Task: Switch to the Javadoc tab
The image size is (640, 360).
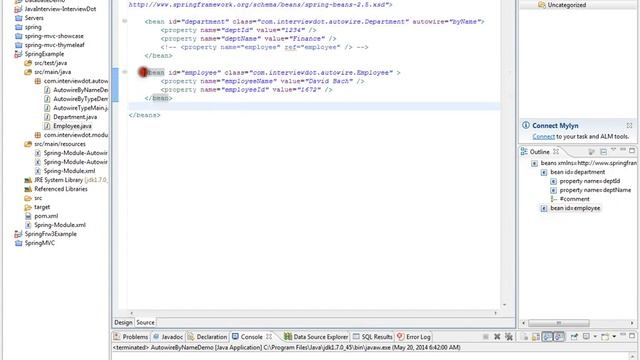Action: click(168, 337)
